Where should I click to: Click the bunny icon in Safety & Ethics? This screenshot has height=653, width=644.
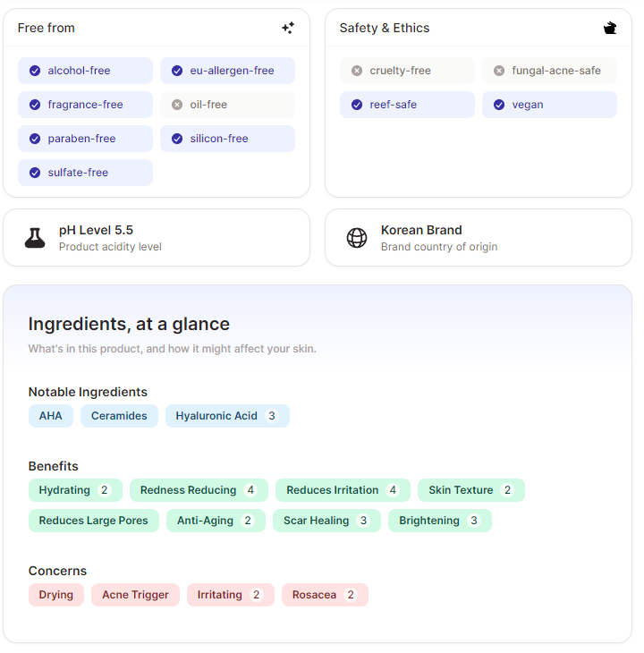tap(610, 28)
